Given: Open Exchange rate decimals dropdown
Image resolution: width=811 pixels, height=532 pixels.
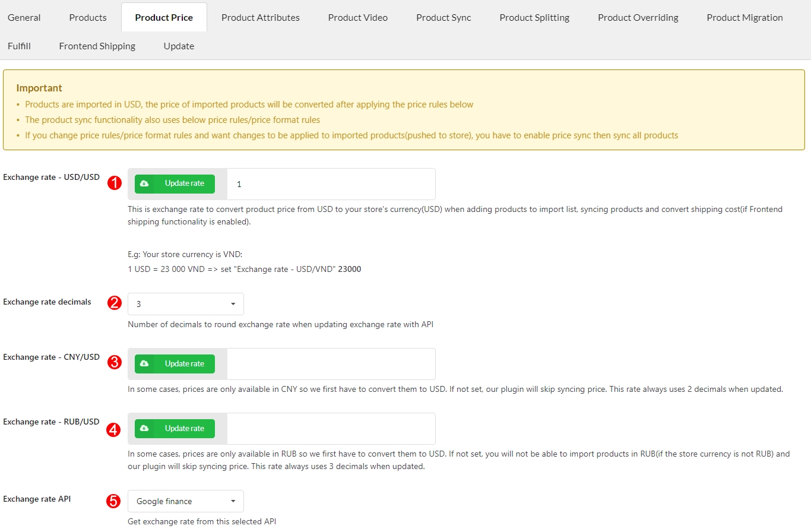Looking at the screenshot, I should click(186, 304).
